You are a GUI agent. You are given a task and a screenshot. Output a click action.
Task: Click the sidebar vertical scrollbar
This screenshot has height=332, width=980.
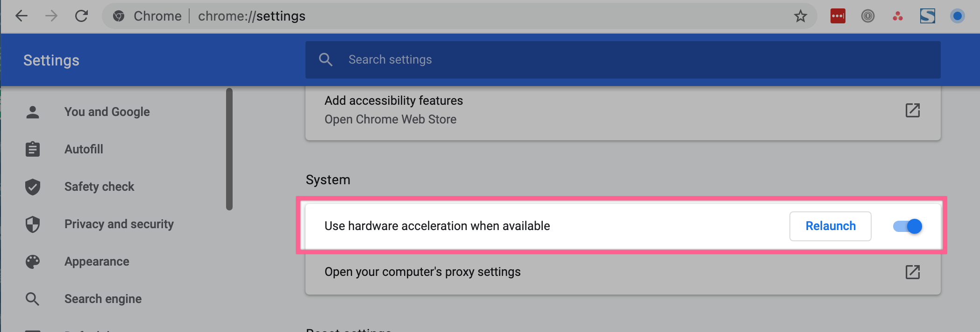click(x=229, y=150)
